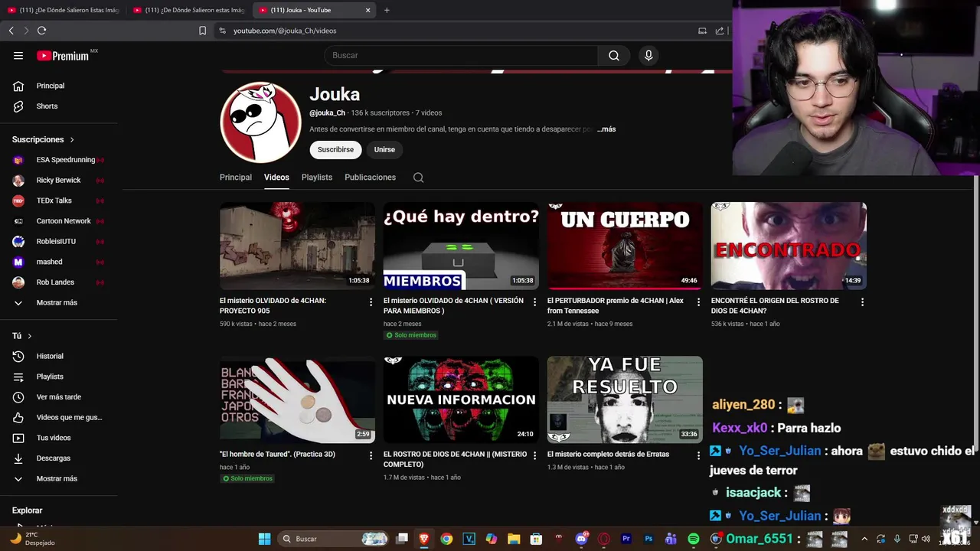Open Ver más tarde list

pos(59,397)
